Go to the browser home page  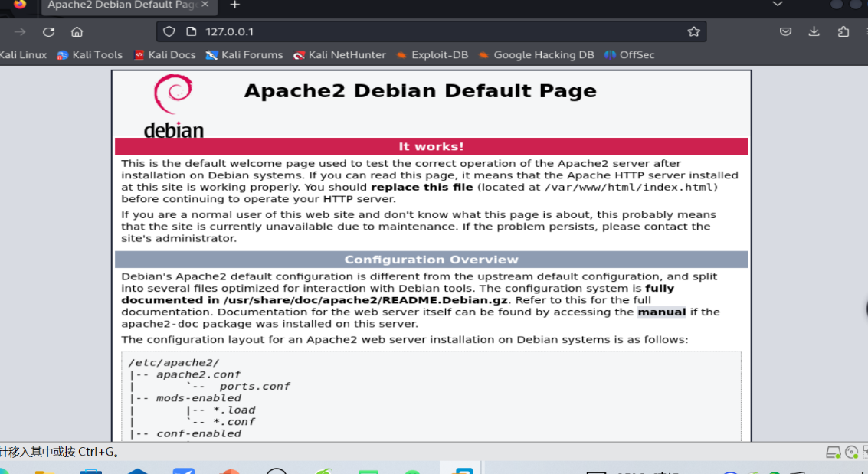(77, 31)
